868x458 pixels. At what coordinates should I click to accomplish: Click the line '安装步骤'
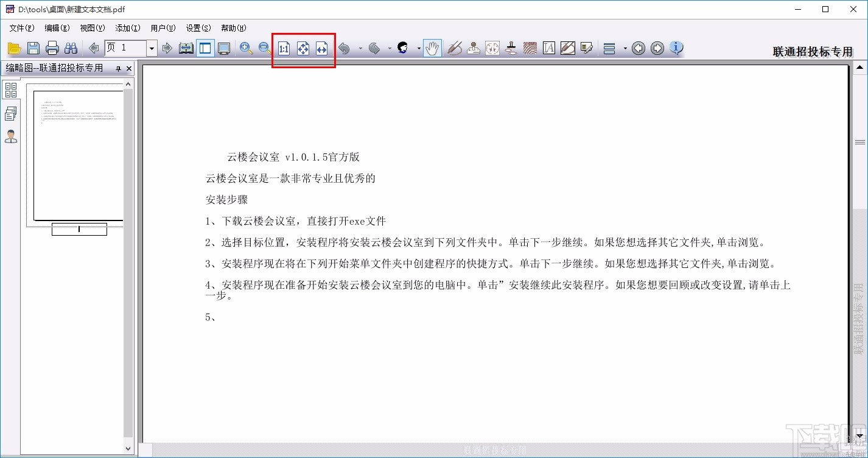coord(226,200)
